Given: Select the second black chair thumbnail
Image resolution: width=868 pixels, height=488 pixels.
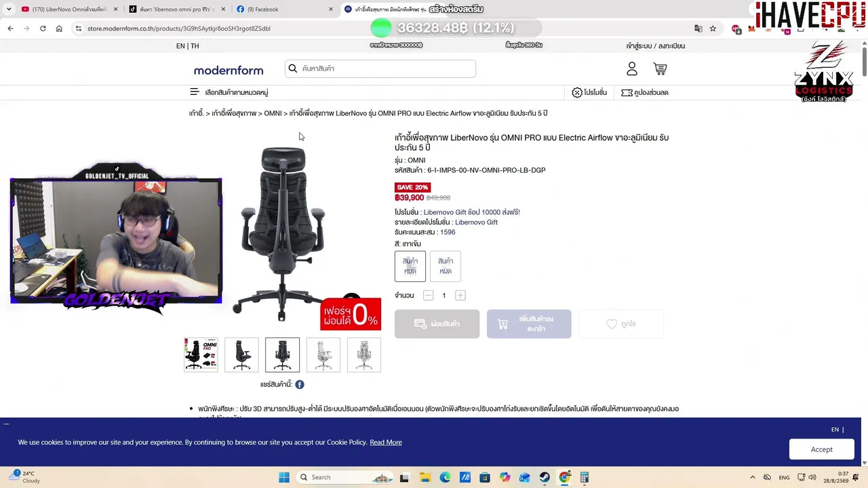Looking at the screenshot, I should pos(241,355).
